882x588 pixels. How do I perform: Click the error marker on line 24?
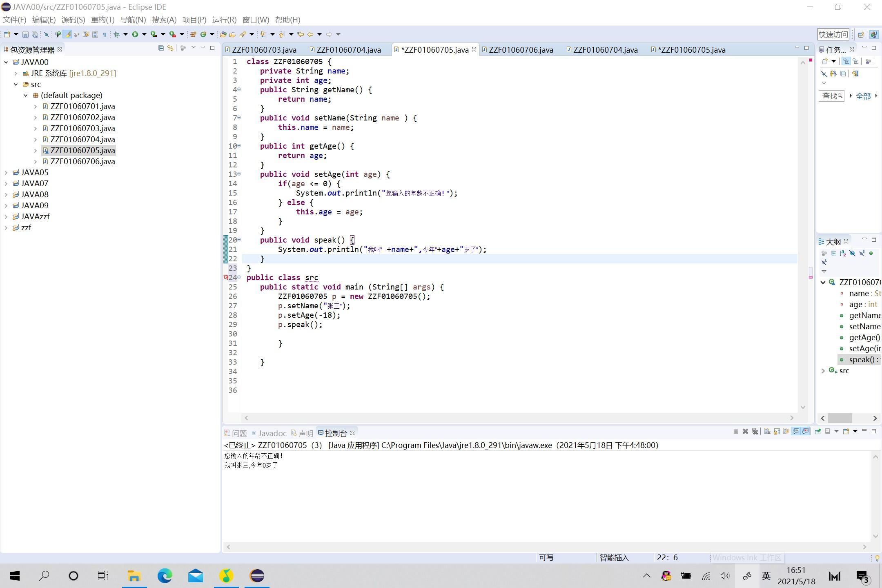(x=226, y=277)
